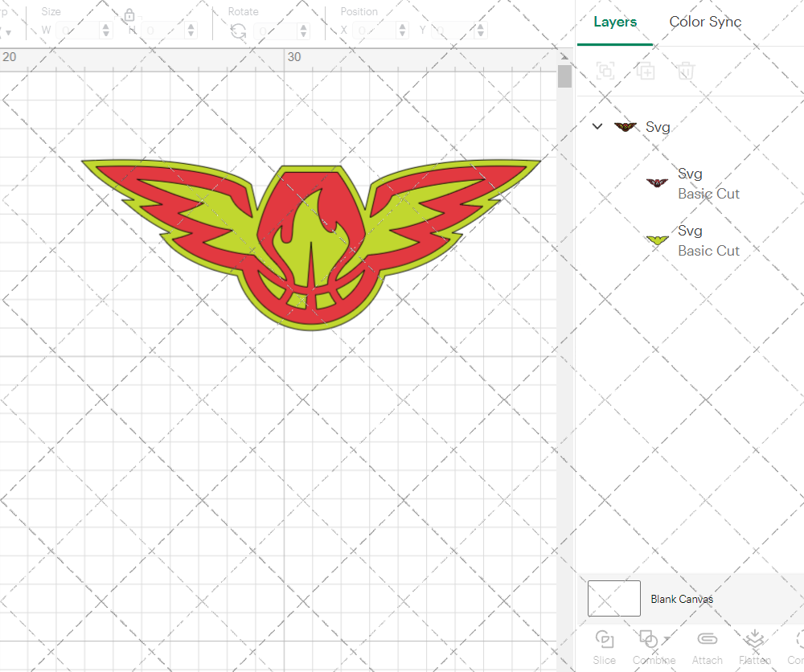
Task: Click the Position X input field
Action: point(375,31)
